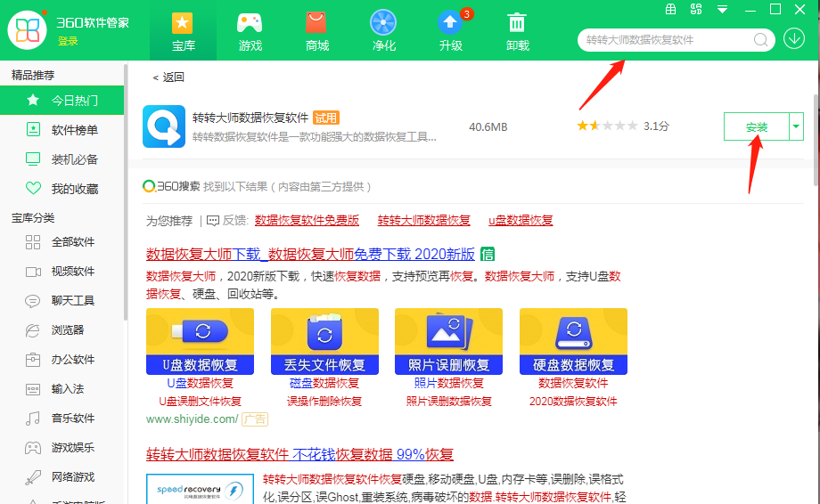
Task: Click the 今日热门 star icon
Action: click(33, 100)
